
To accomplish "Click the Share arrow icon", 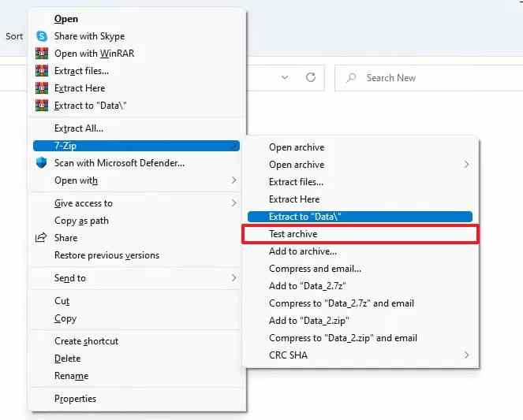I will 41,237.
